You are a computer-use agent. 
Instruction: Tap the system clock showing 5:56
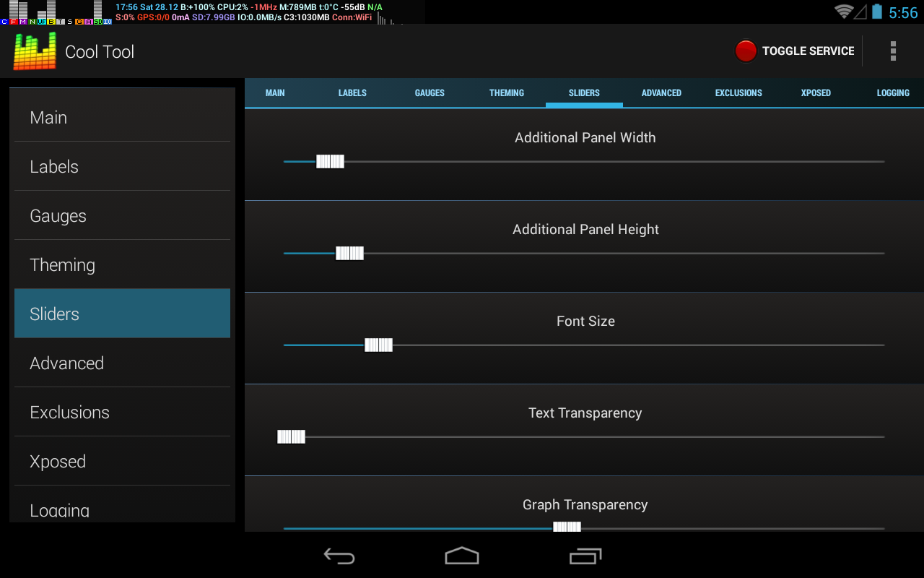903,12
